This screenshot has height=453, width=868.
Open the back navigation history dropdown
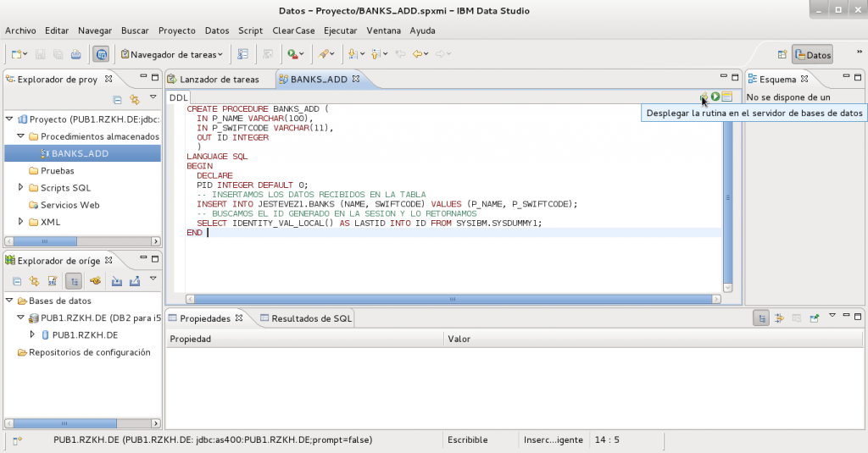pos(426,54)
